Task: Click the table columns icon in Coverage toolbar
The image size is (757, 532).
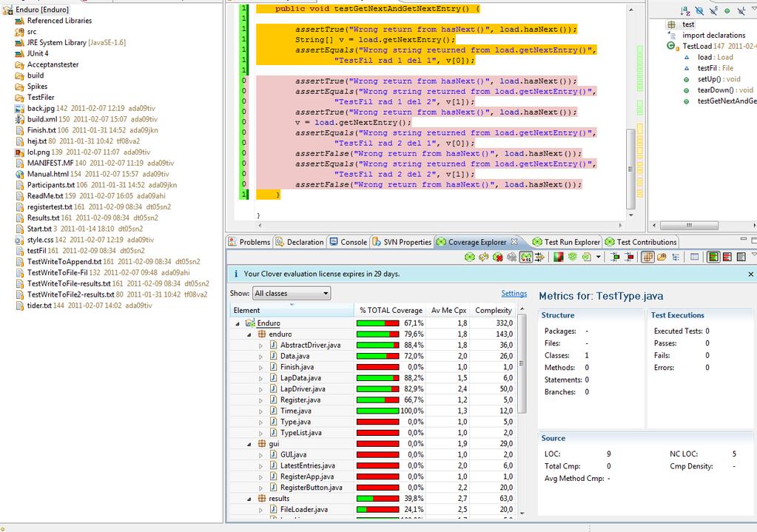Action: pyautogui.click(x=694, y=257)
